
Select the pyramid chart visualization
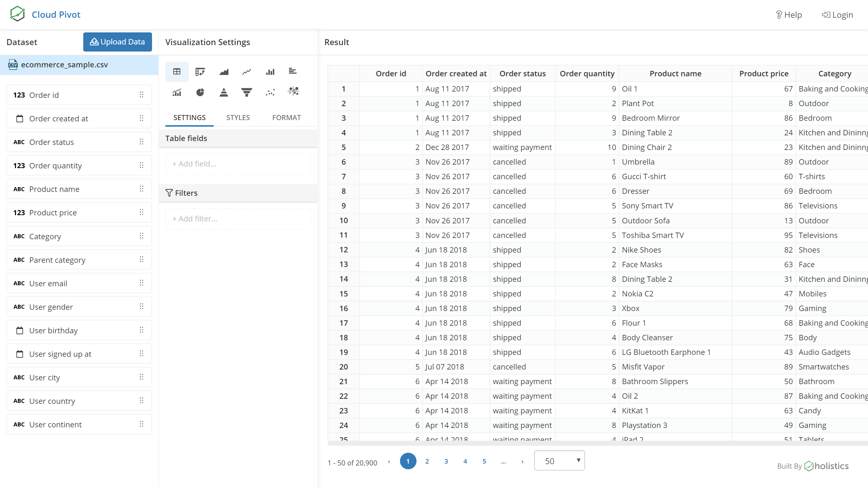point(223,92)
